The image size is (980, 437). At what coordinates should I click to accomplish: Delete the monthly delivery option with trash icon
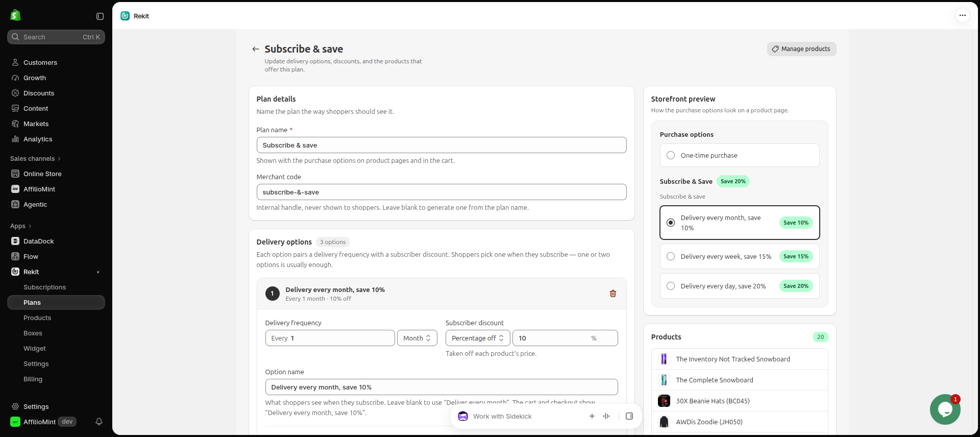(x=613, y=294)
